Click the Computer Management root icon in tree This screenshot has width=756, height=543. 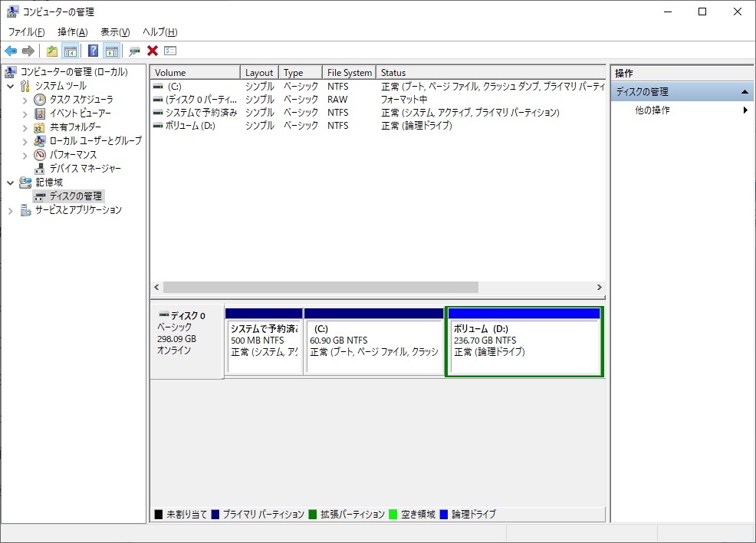tap(11, 72)
